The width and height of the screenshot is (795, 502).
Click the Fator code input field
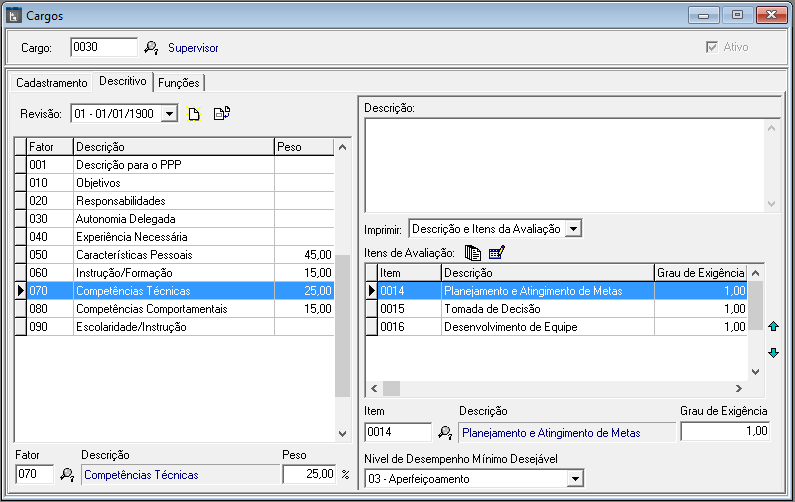coord(34,474)
